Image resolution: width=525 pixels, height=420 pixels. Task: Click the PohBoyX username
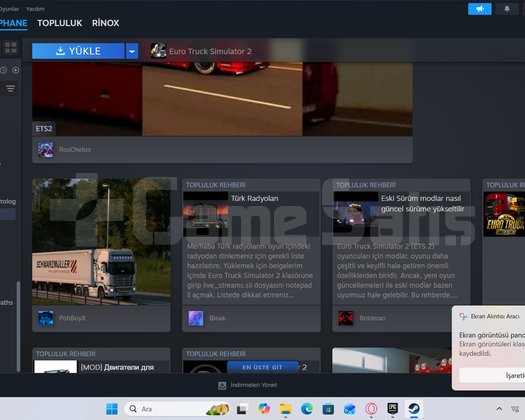pos(72,318)
